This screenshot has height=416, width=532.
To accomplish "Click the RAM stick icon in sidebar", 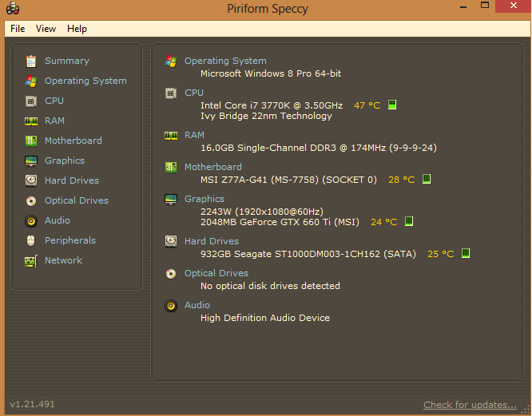I will click(31, 121).
